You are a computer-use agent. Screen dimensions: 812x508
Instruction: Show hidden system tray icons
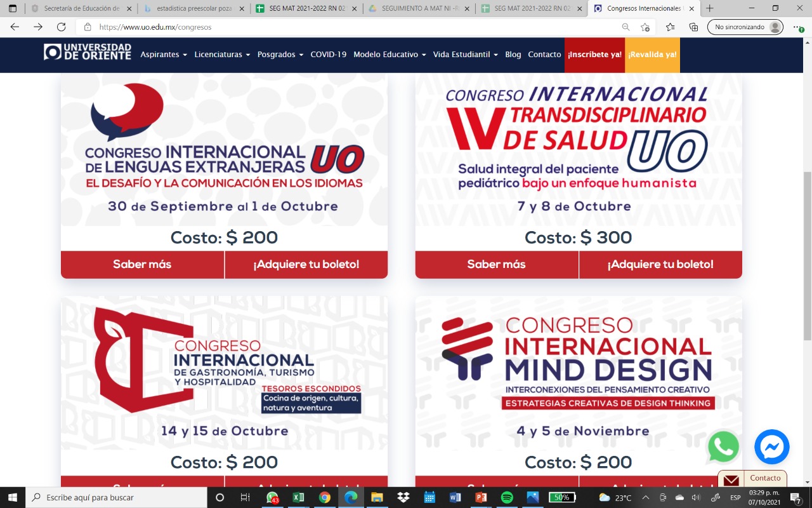coord(646,497)
